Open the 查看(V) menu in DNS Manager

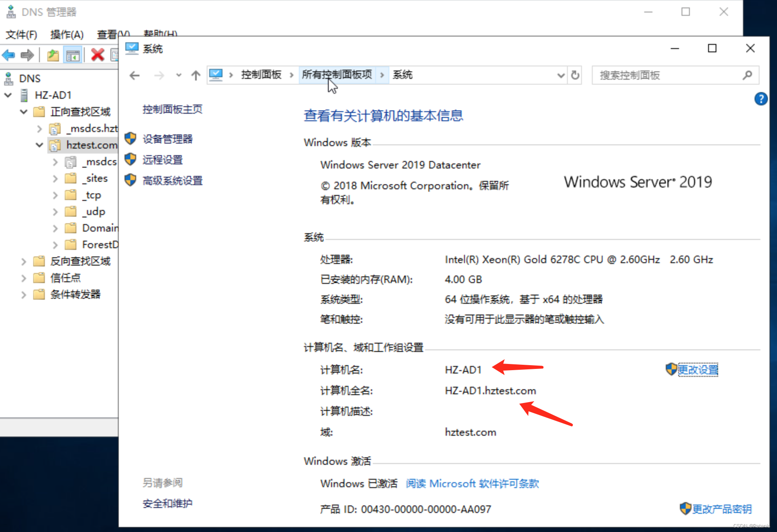pos(113,34)
